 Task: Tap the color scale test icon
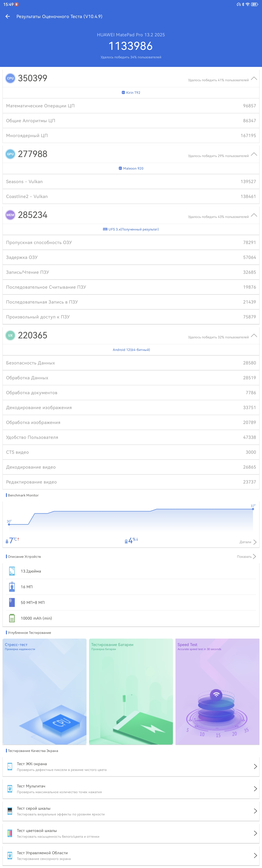click(x=10, y=833)
